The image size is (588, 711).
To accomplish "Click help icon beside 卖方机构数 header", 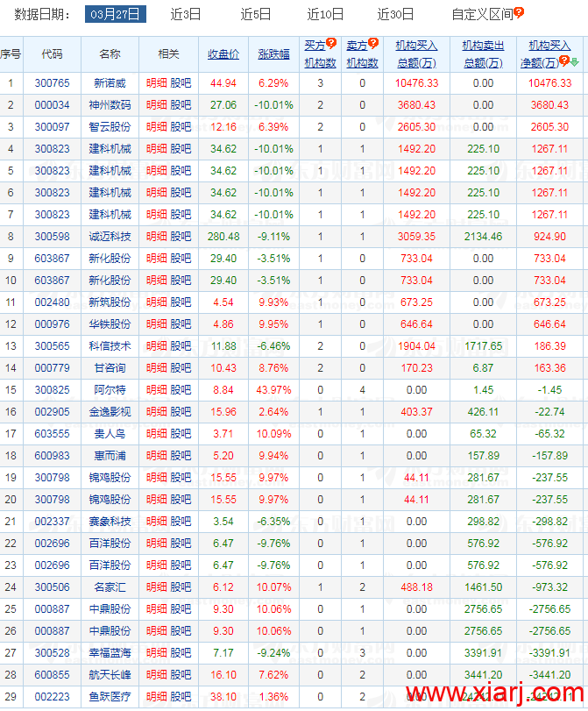I will [373, 43].
